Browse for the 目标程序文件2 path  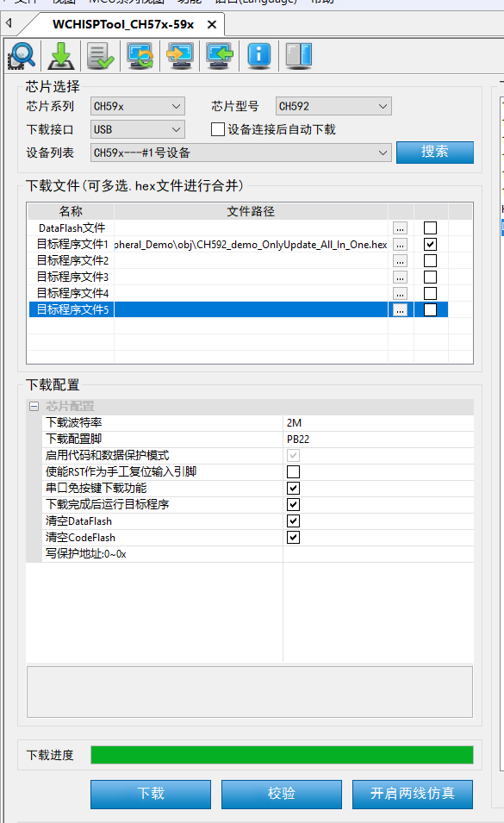[x=400, y=261]
